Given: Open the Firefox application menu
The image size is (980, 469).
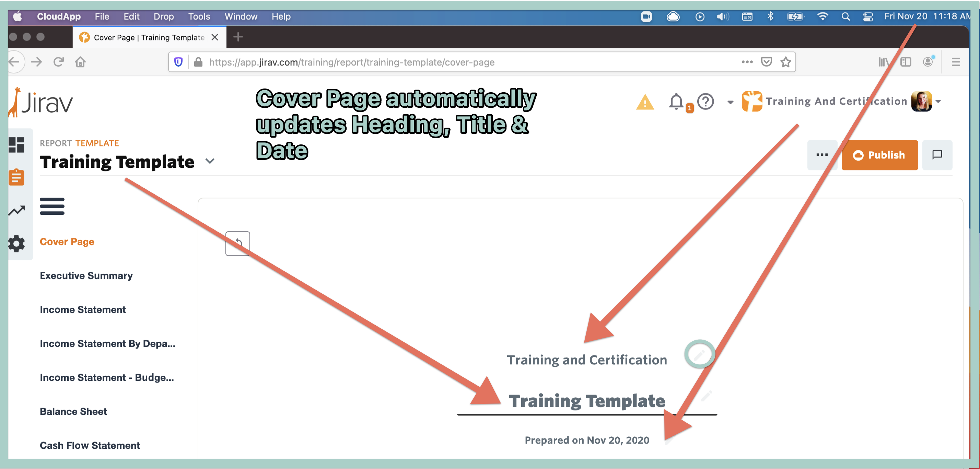Looking at the screenshot, I should coord(956,62).
